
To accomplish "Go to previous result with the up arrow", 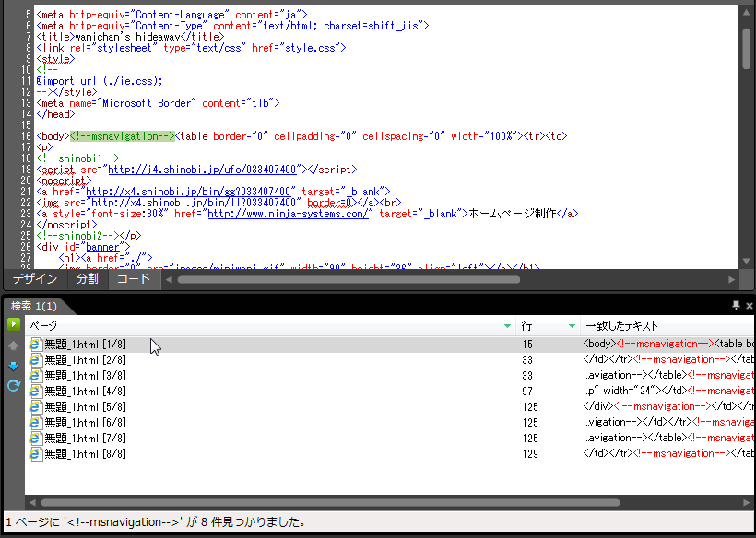I will click(x=14, y=345).
